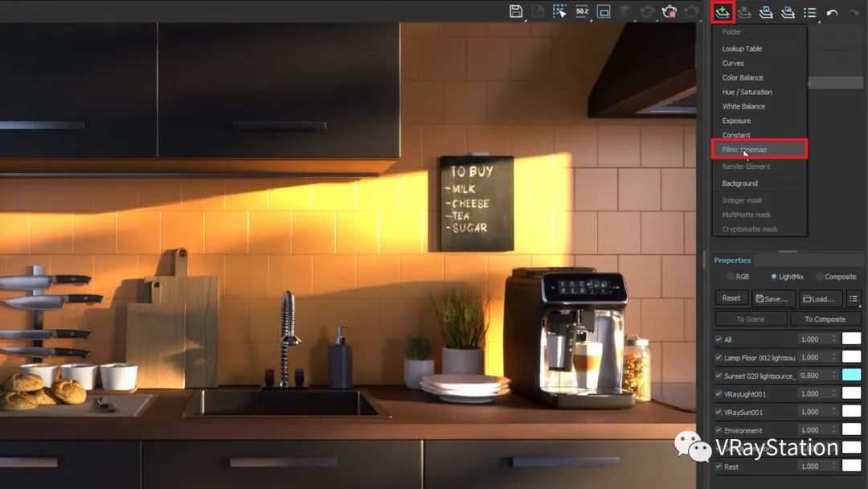Screen dimensions: 868x489
Task: Click the teapot stop render icon
Action: click(x=669, y=11)
